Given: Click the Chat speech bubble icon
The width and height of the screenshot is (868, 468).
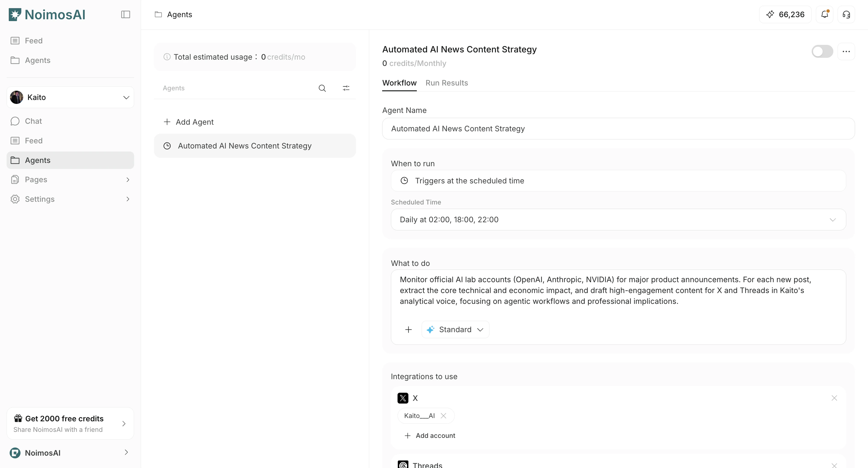Looking at the screenshot, I should 15,121.
